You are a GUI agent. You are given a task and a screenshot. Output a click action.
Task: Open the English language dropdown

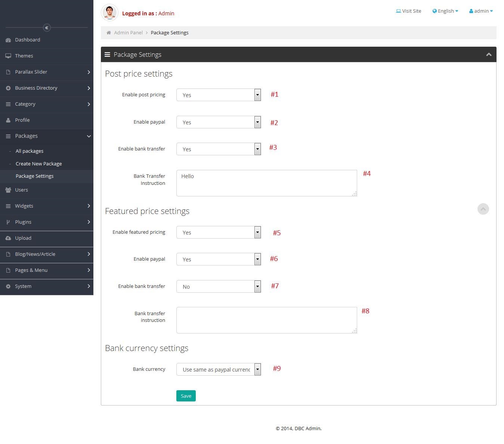(445, 11)
